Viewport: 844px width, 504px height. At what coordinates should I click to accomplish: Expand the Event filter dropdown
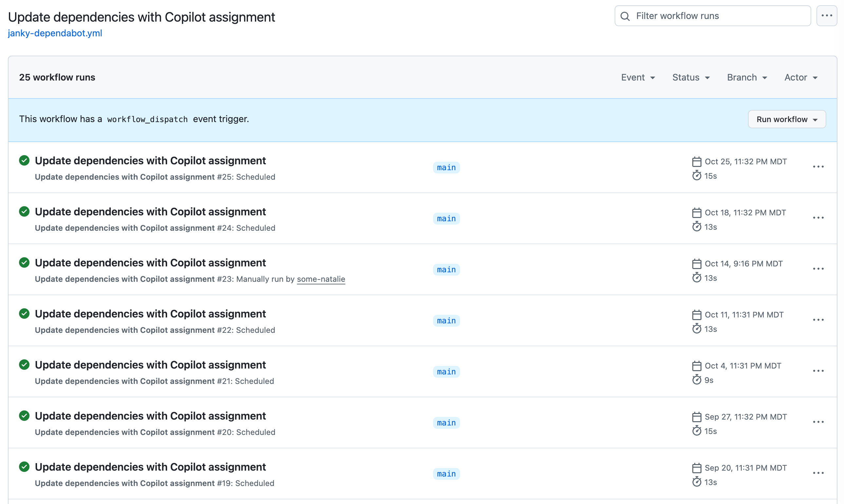[638, 78]
